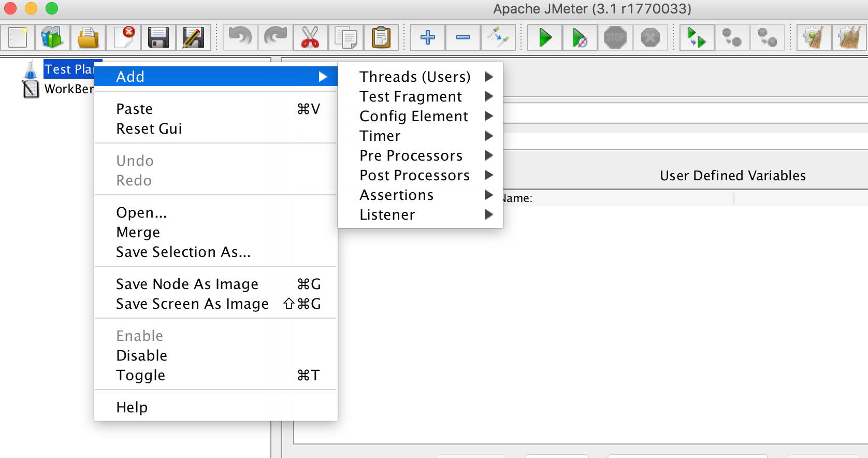Screen dimensions: 868x458
Task: Select the WorkBench tree node
Action: [x=68, y=89]
